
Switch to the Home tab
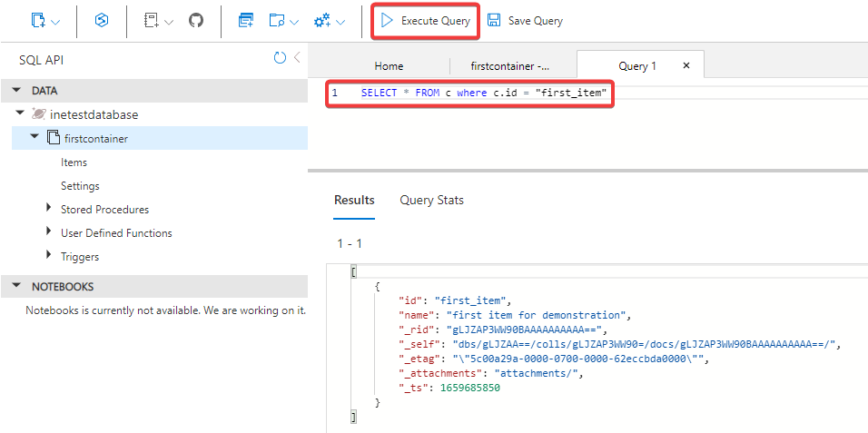[389, 66]
